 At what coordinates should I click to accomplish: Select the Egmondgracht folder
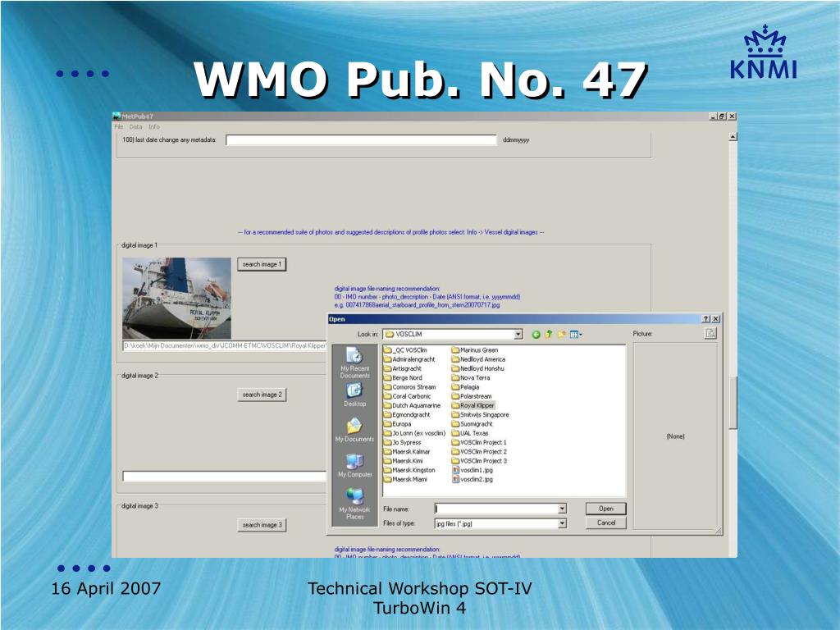pyautogui.click(x=407, y=414)
